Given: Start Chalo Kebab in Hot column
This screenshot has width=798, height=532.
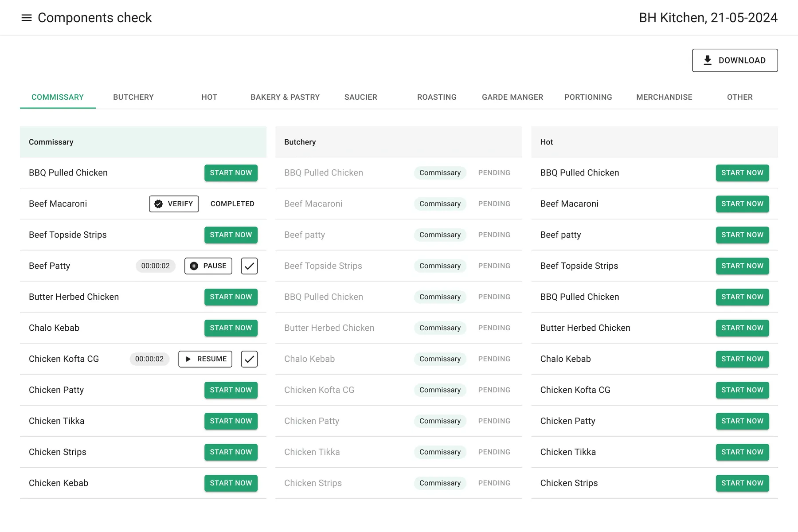Looking at the screenshot, I should tap(742, 359).
